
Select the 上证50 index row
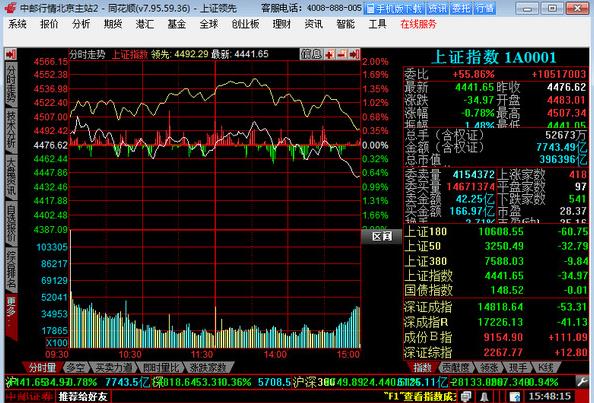pyautogui.click(x=496, y=246)
